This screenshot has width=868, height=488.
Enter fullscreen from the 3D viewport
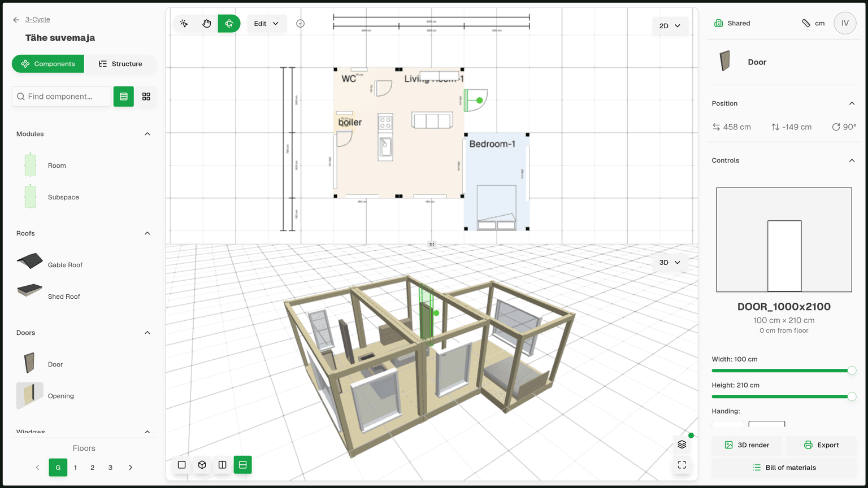tap(682, 465)
